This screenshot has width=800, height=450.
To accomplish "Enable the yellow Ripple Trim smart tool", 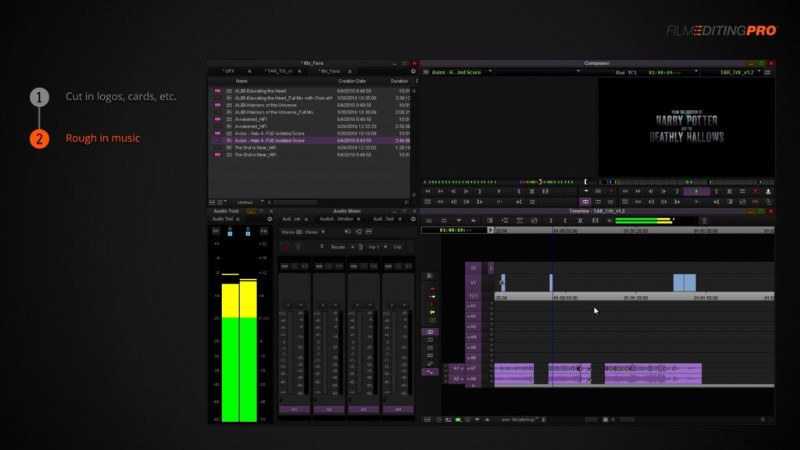I will 432,312.
